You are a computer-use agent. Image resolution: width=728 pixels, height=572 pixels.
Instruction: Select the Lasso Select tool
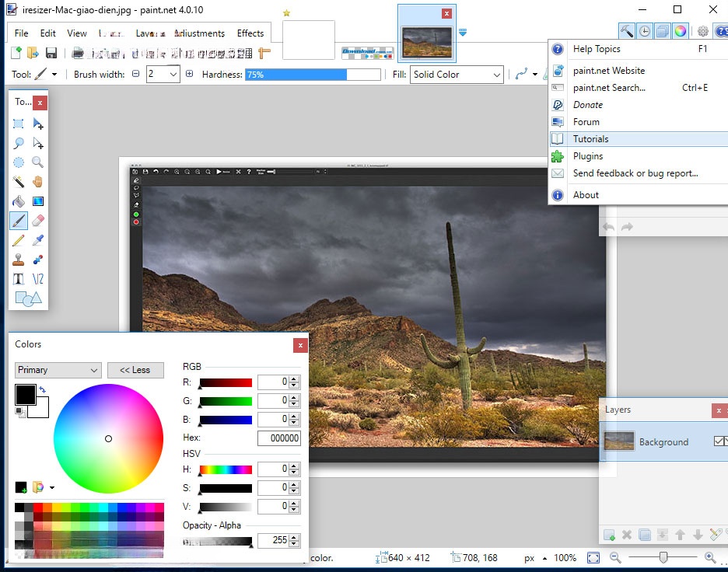(19, 143)
